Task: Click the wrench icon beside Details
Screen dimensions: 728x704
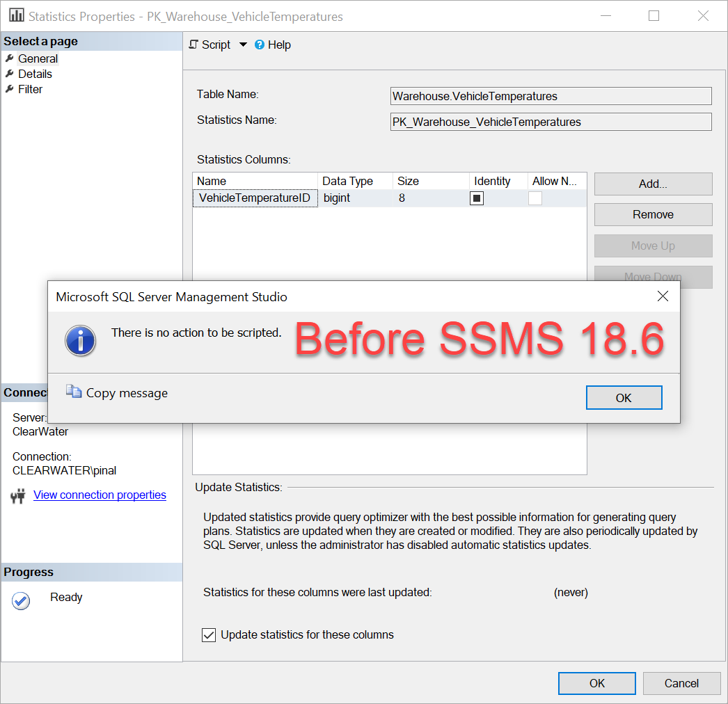Action: [x=9, y=74]
